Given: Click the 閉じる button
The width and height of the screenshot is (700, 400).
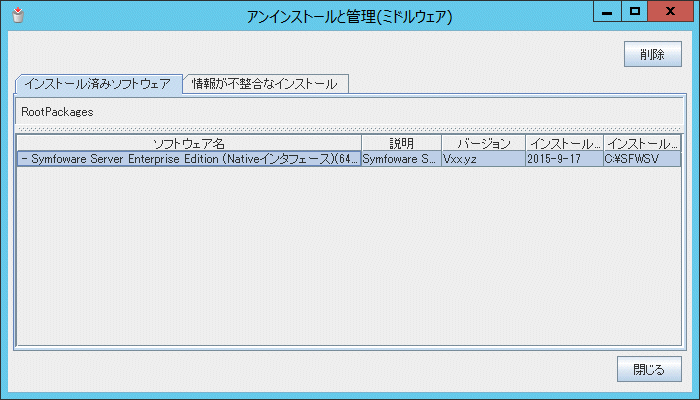Looking at the screenshot, I should tap(649, 369).
